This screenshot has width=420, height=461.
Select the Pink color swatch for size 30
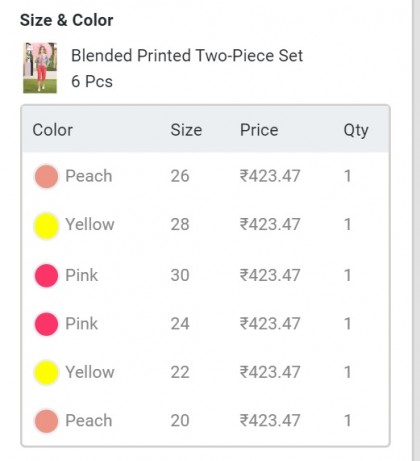[46, 275]
